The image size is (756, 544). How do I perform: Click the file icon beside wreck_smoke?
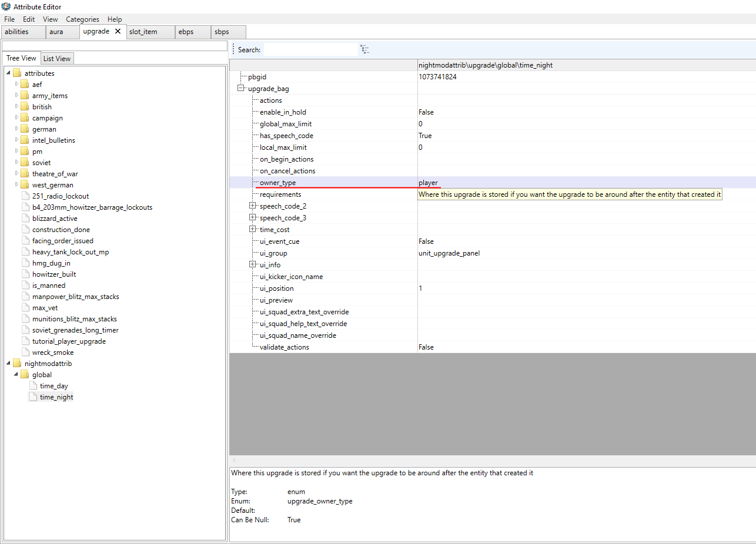[x=25, y=352]
